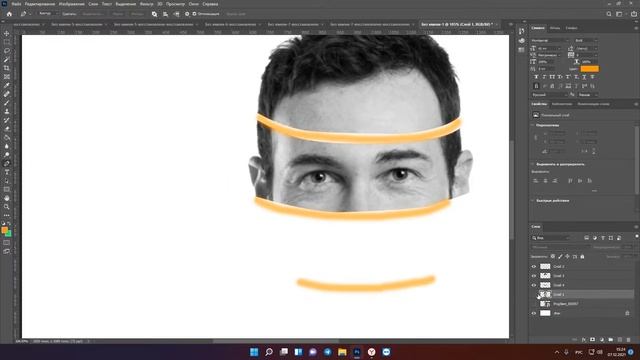
Task: Select the Pen tool in toolbar
Action: coord(7,164)
